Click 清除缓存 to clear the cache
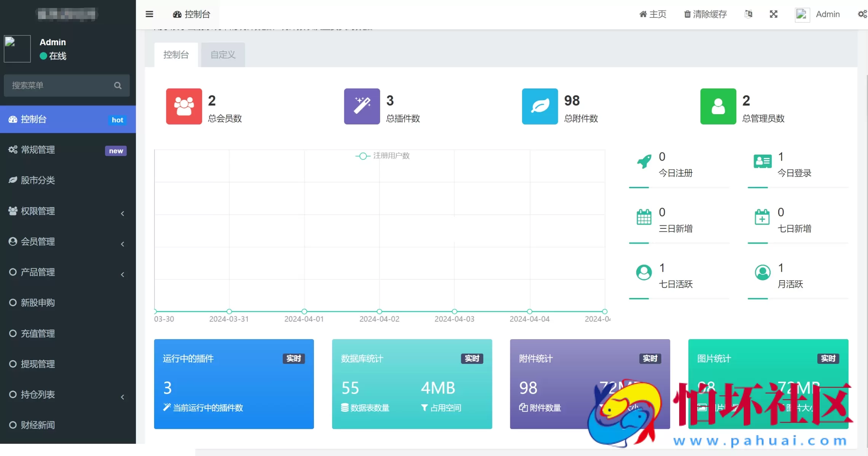868x456 pixels. pyautogui.click(x=705, y=14)
